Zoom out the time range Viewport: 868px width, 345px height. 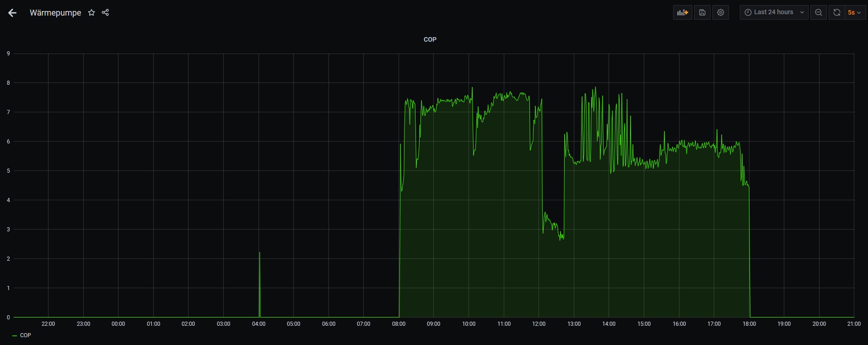[x=818, y=12]
